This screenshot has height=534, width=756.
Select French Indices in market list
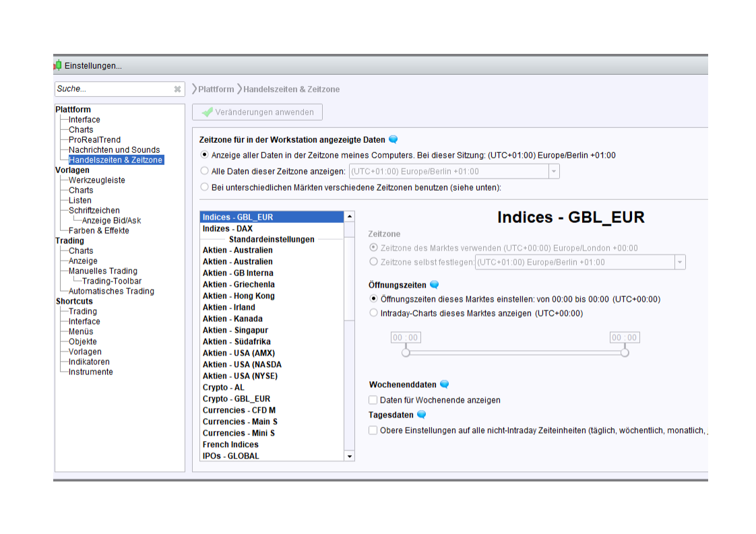272,444
